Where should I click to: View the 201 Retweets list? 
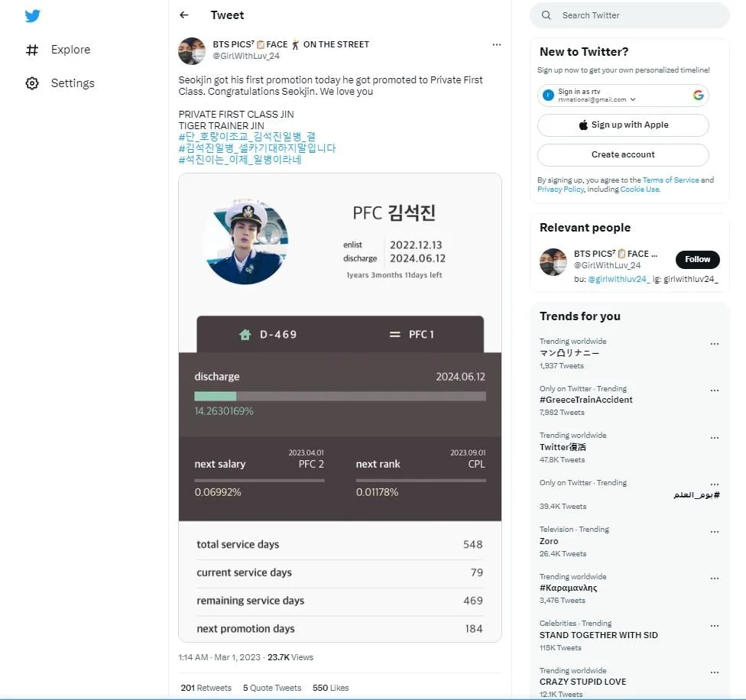coord(206,688)
